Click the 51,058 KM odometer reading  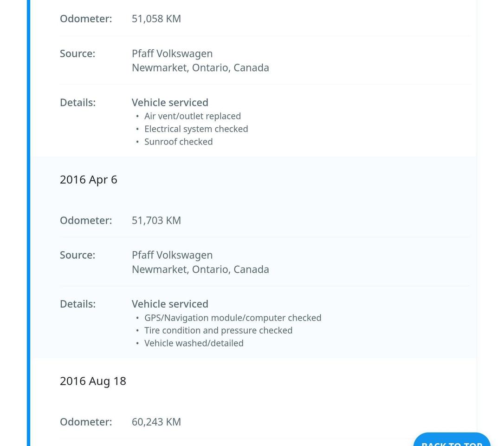[156, 19]
